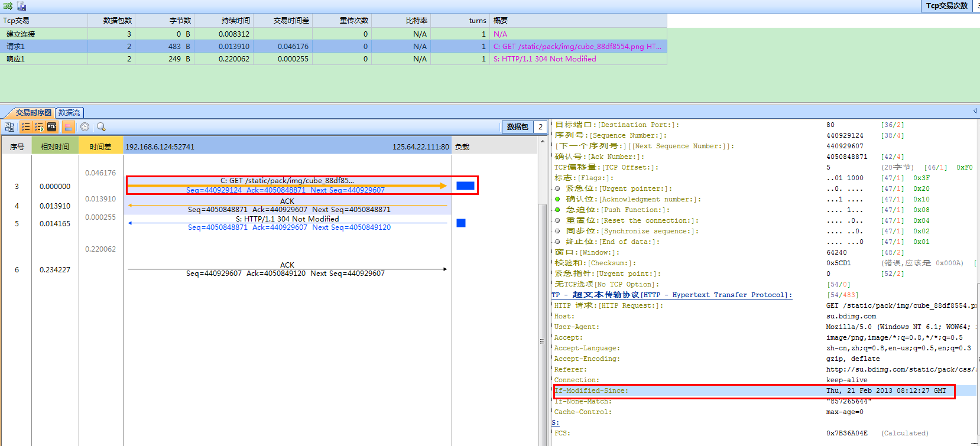
Task: Click the Push Function flag green indicator
Action: pos(557,210)
